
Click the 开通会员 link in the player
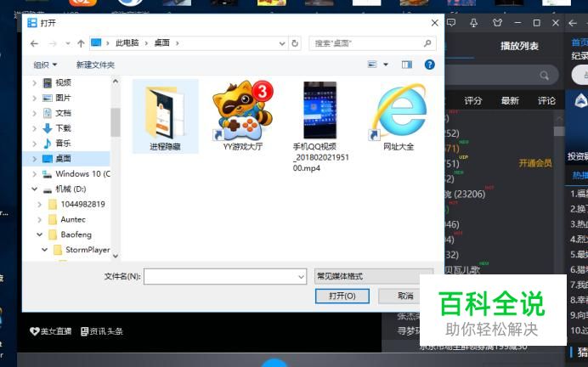pos(535,163)
